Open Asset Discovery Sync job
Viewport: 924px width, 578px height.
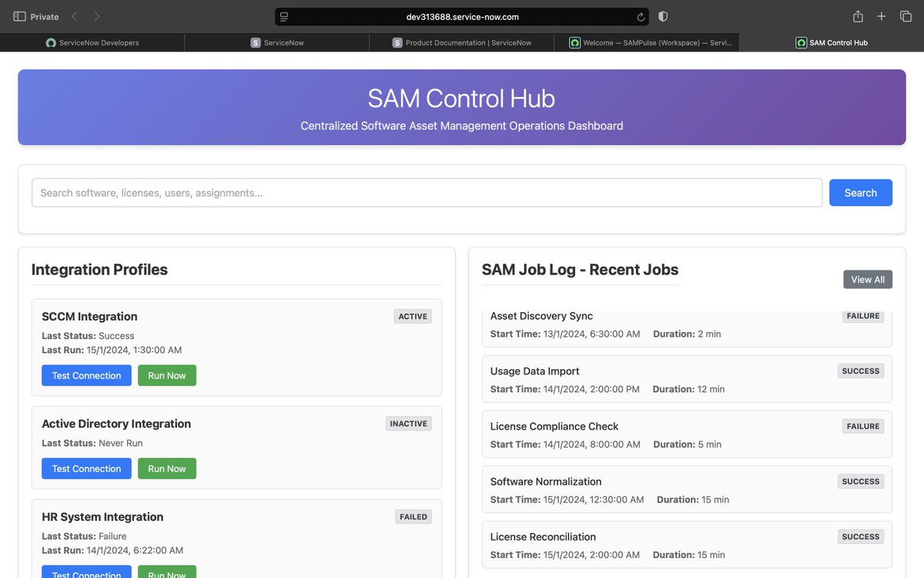(x=687, y=328)
